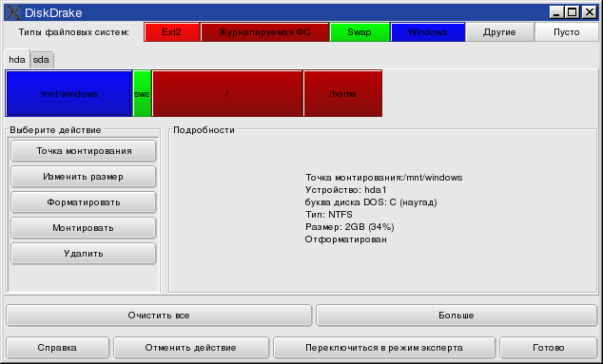
Task: Click Отменить действие to undo
Action: point(191,348)
